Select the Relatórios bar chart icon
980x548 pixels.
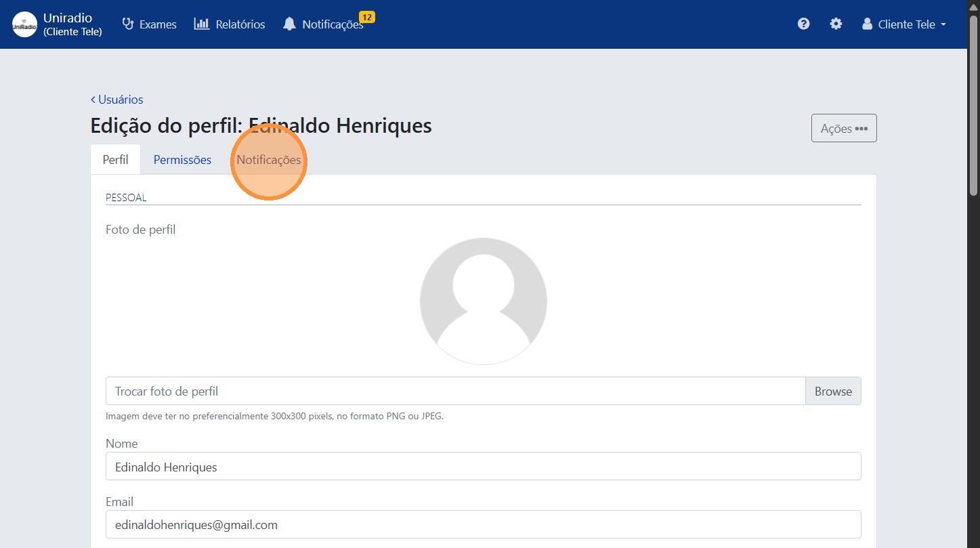point(202,24)
